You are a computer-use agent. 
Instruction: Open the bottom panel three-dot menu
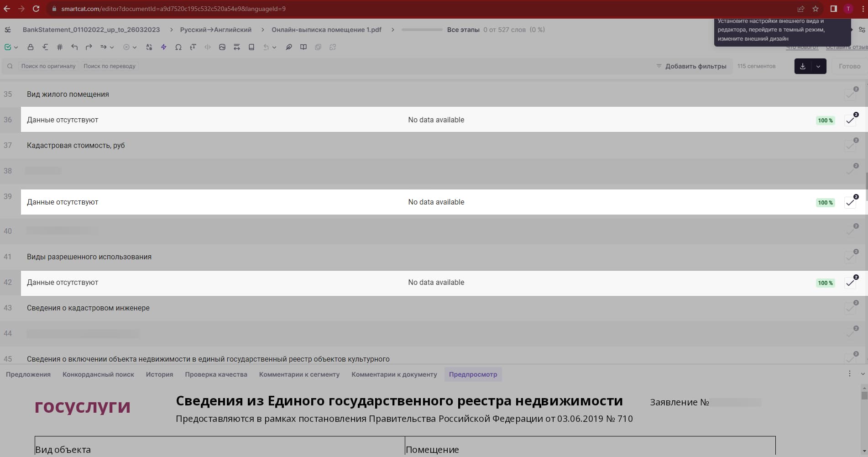pos(849,374)
